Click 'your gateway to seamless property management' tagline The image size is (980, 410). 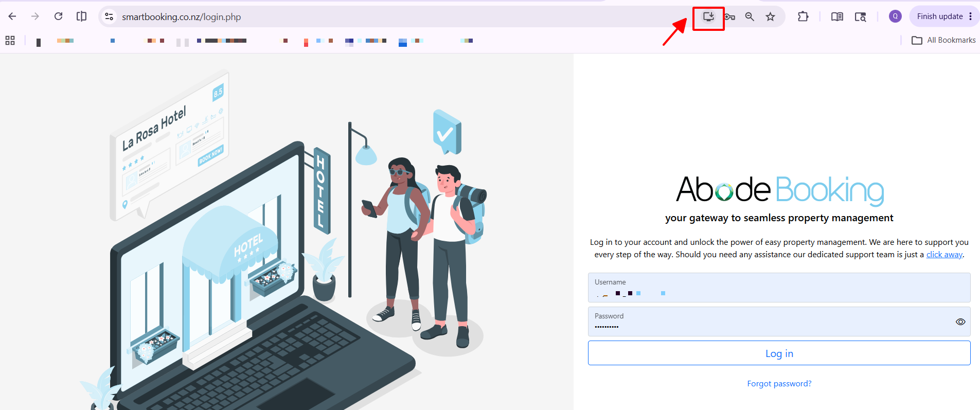click(779, 218)
